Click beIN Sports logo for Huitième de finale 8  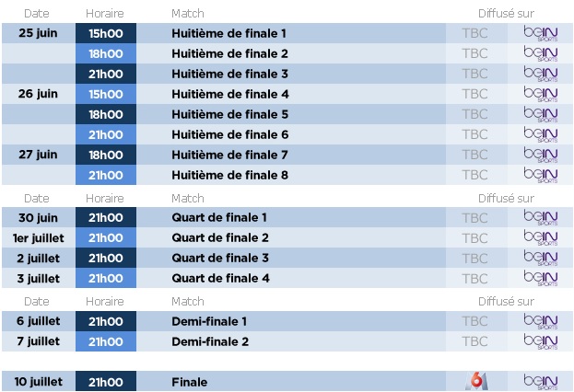(540, 175)
